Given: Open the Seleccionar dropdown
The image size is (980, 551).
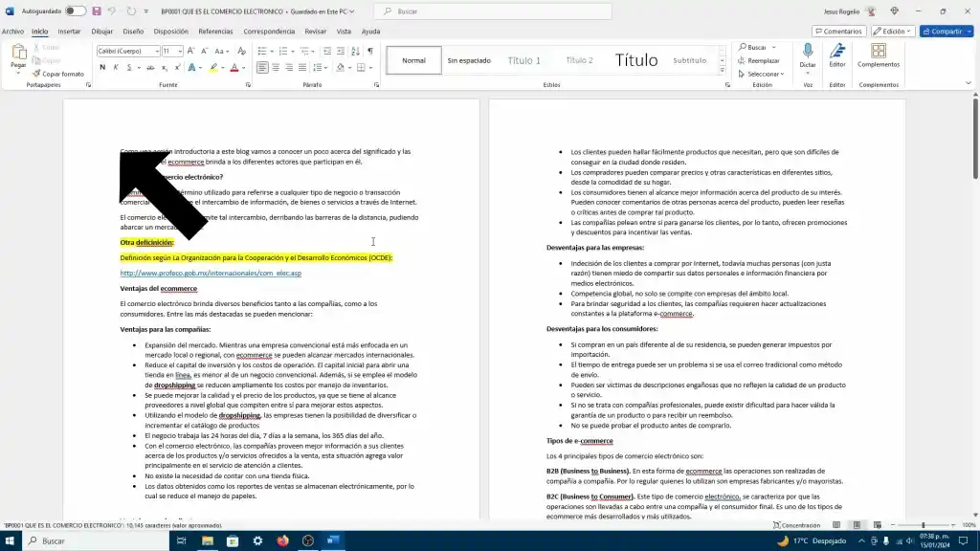Looking at the screenshot, I should tap(761, 74).
